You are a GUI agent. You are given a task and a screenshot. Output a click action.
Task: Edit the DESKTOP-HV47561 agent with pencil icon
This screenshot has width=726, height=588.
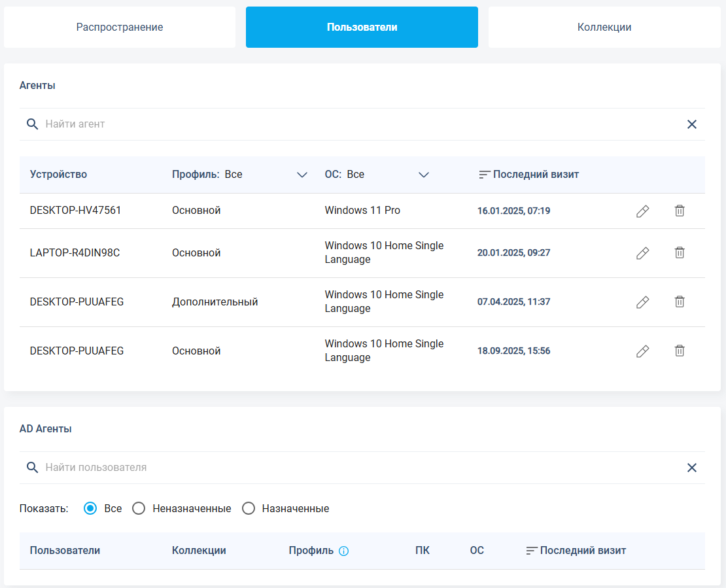[x=642, y=211]
